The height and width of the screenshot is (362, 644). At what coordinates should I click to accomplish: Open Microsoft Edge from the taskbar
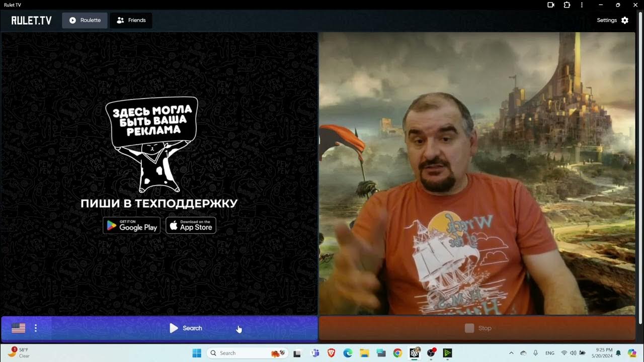point(348,353)
